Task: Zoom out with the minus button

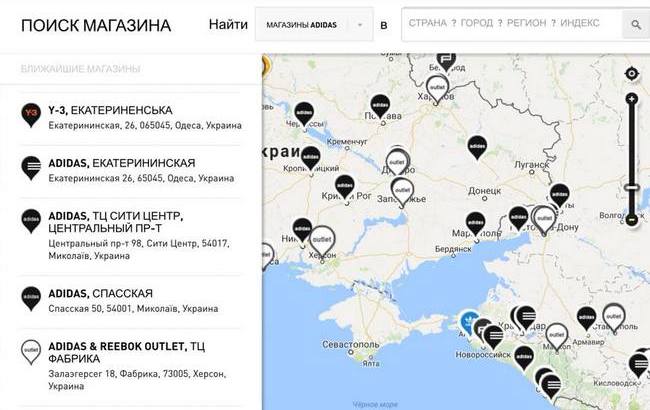Action: tap(631, 219)
